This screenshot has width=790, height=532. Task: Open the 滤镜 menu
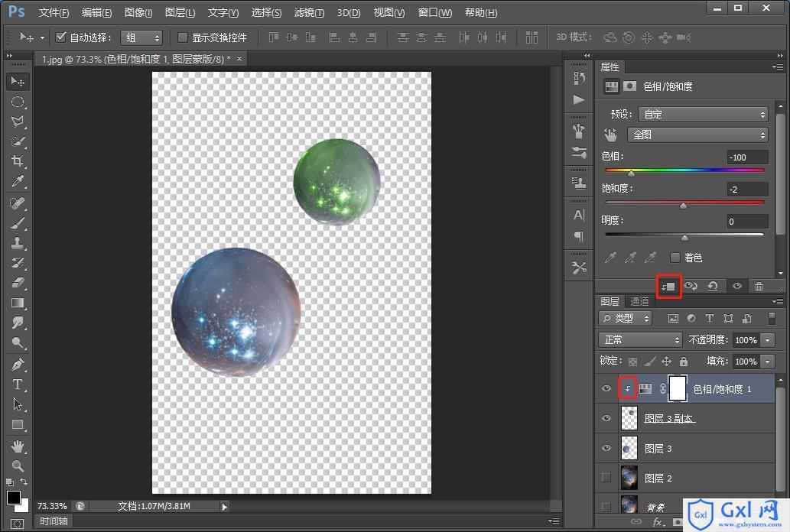(x=309, y=12)
